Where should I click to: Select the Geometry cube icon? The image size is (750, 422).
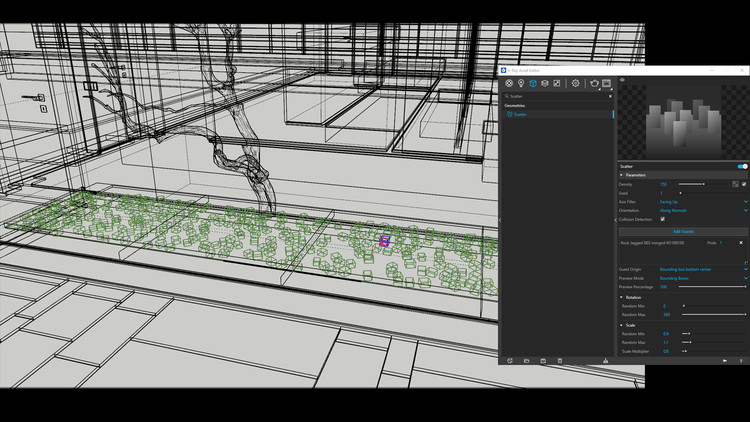click(x=533, y=84)
